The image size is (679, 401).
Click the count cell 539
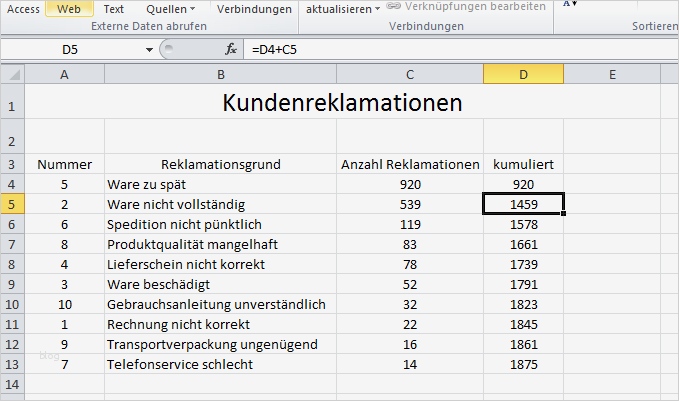pyautogui.click(x=410, y=204)
